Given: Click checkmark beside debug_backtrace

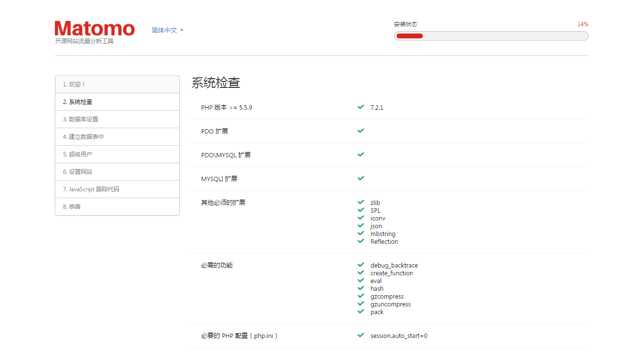Looking at the screenshot, I should pyautogui.click(x=361, y=265).
